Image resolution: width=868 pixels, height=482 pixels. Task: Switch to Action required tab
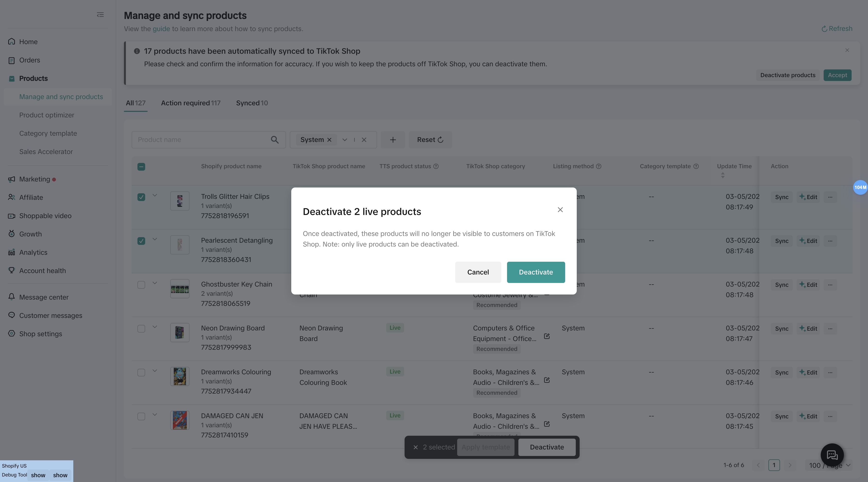pyautogui.click(x=190, y=103)
